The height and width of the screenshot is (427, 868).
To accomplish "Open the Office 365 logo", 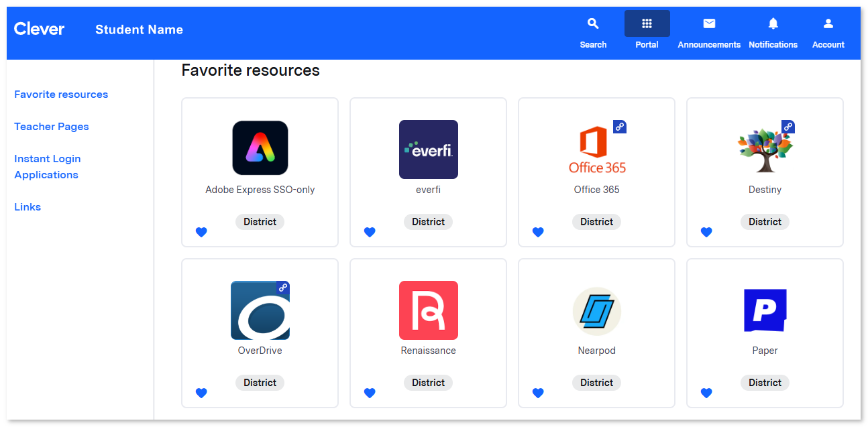I will point(597,149).
